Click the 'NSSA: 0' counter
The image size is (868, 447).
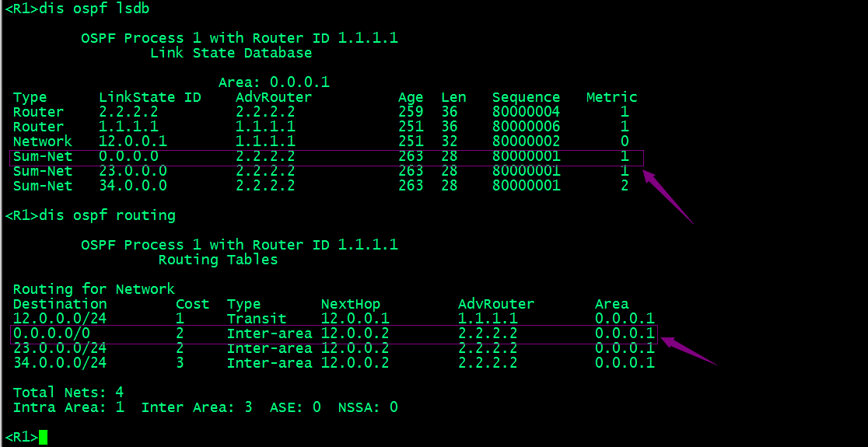point(368,407)
